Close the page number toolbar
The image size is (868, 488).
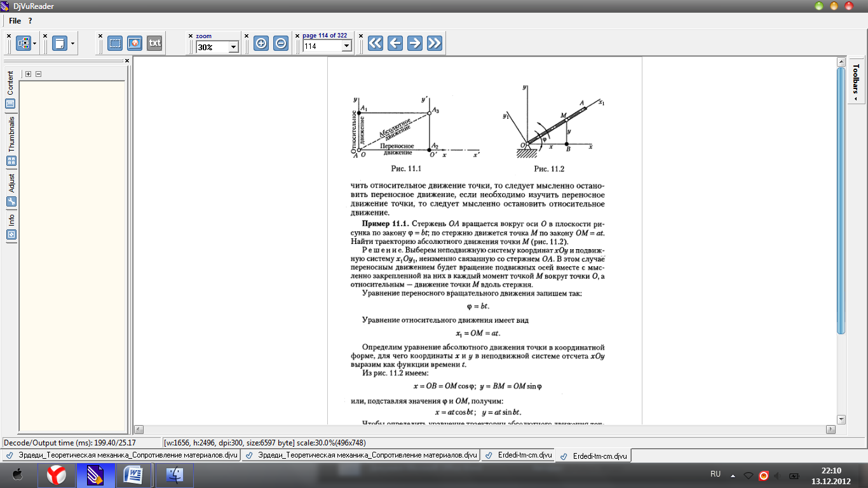click(297, 36)
